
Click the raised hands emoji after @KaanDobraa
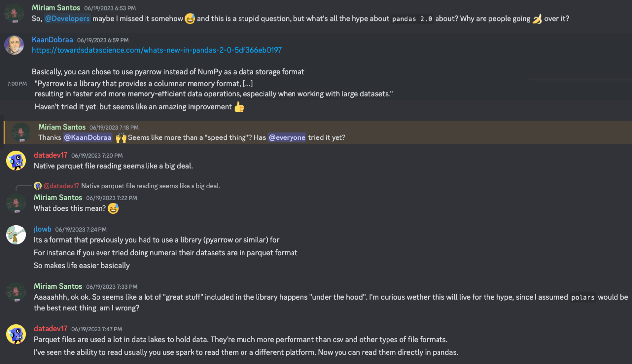point(121,137)
